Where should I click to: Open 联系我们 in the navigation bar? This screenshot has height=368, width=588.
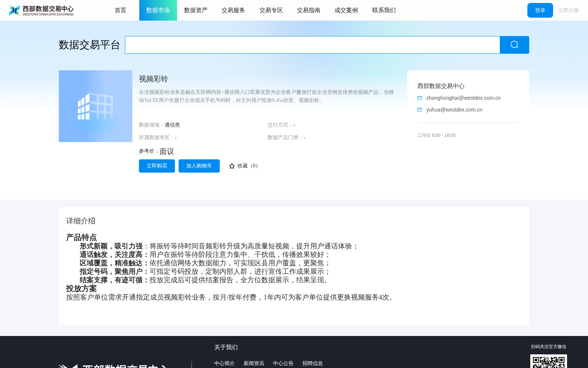click(x=384, y=10)
